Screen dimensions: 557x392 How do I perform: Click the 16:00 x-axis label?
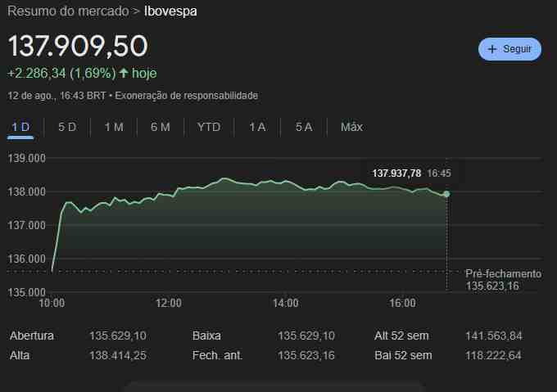[402, 304]
